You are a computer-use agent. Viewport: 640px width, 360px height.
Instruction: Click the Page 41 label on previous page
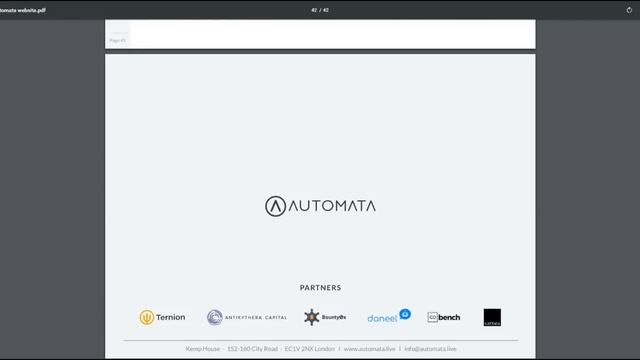click(x=118, y=40)
